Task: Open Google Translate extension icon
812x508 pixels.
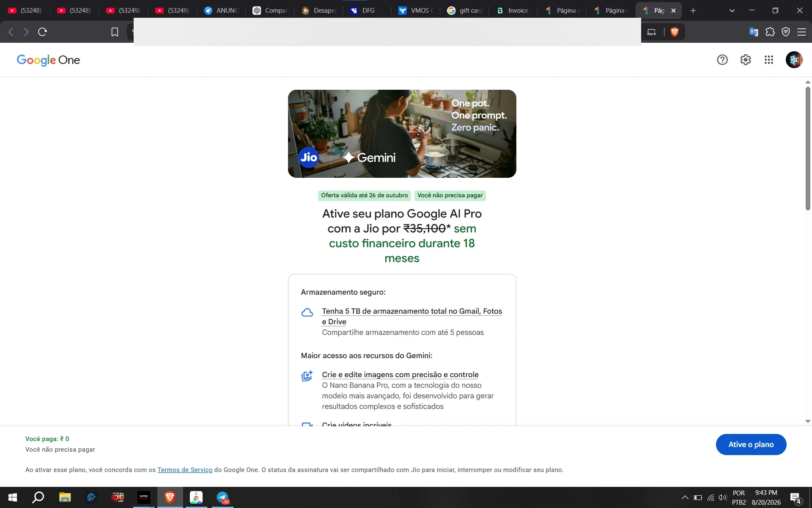Action: (x=754, y=32)
